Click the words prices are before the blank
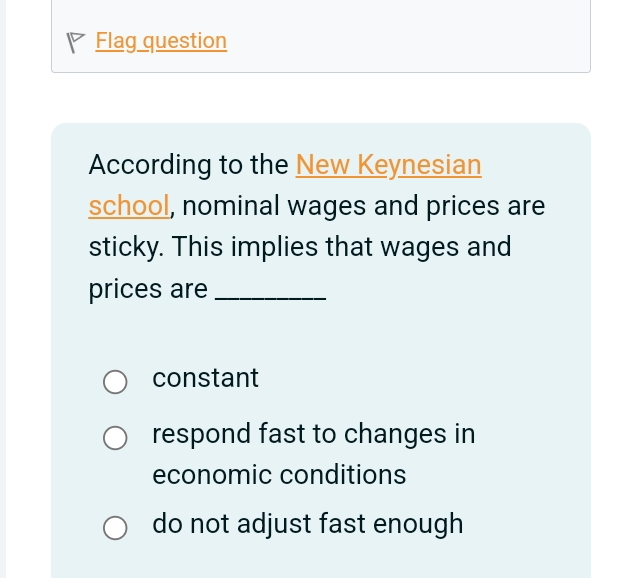The height and width of the screenshot is (578, 636). coord(148,290)
